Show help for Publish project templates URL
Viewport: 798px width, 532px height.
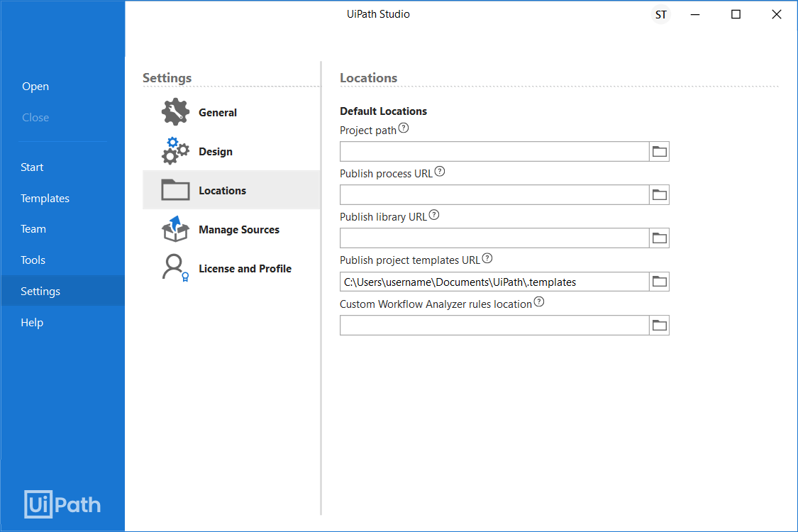pyautogui.click(x=487, y=258)
